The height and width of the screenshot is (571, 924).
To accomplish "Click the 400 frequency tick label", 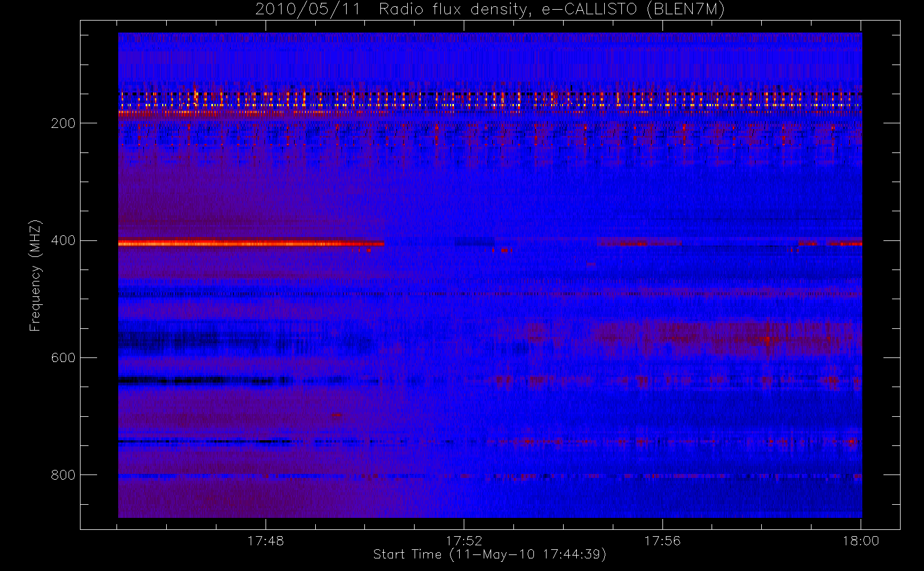I will tap(63, 240).
